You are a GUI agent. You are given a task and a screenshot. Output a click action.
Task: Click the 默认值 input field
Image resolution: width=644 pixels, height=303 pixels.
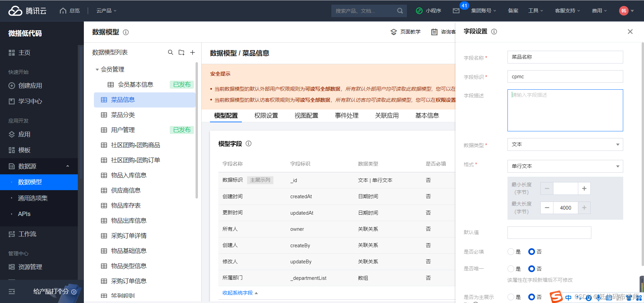click(549, 232)
